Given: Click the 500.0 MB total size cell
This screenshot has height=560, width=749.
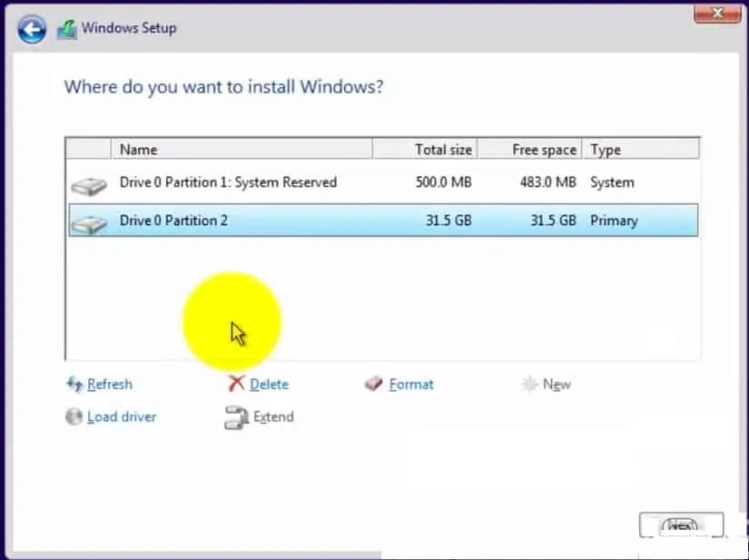Looking at the screenshot, I should coord(443,182).
